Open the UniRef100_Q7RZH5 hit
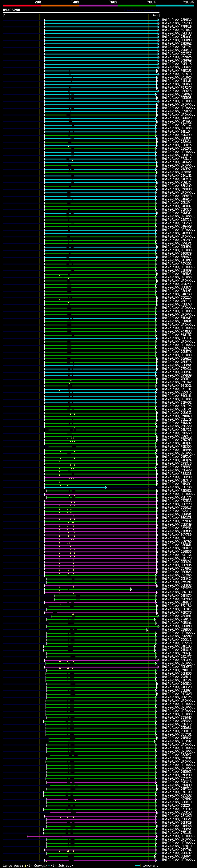Screen dimensions: 197x868 [176, 440]
